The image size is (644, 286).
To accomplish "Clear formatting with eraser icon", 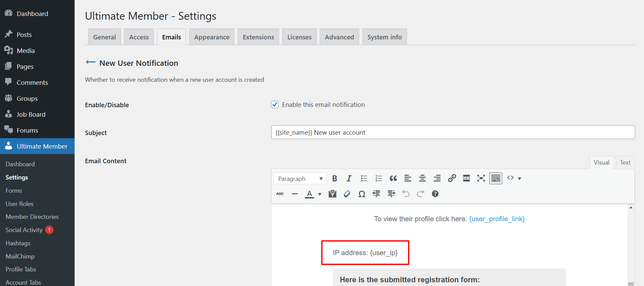I will point(347,194).
